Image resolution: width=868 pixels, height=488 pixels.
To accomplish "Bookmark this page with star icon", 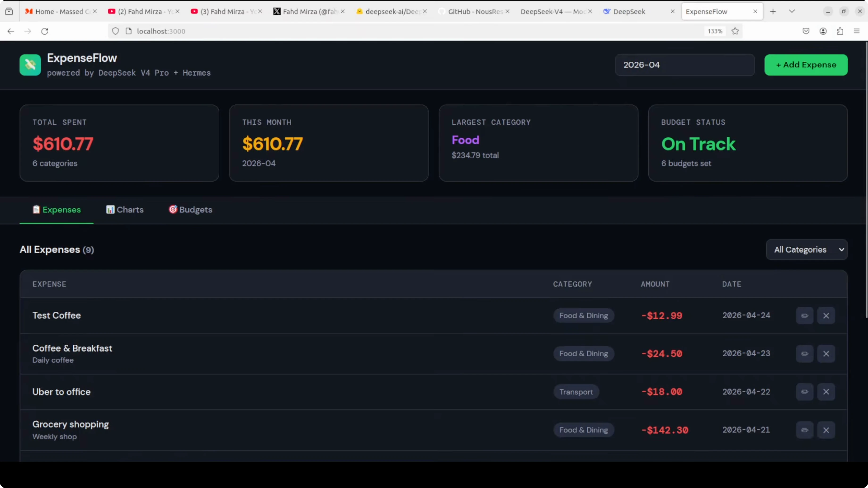I will [735, 31].
